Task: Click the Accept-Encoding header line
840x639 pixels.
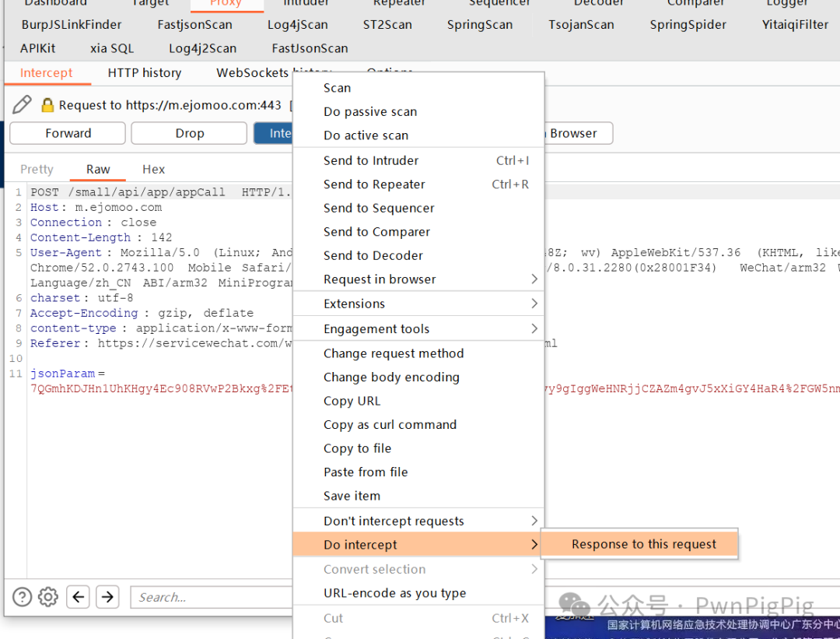Action: coord(142,313)
